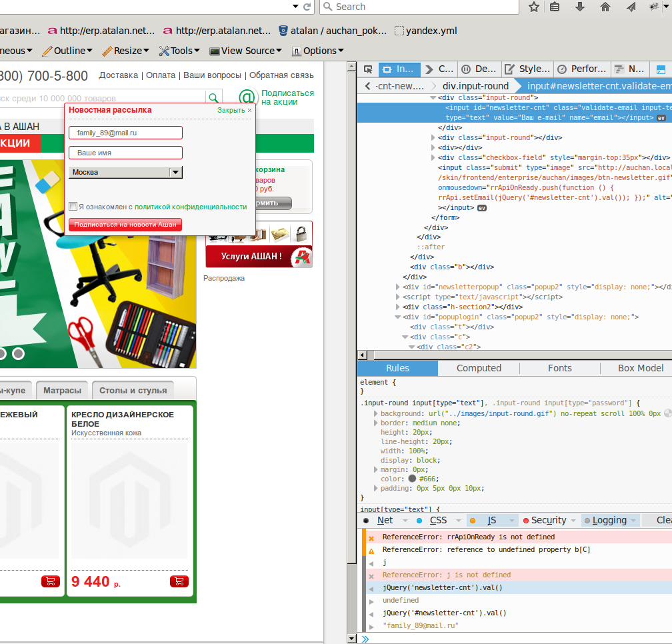672x644 pixels.
Task: Toggle the devtools split console icon
Action: (x=661, y=69)
